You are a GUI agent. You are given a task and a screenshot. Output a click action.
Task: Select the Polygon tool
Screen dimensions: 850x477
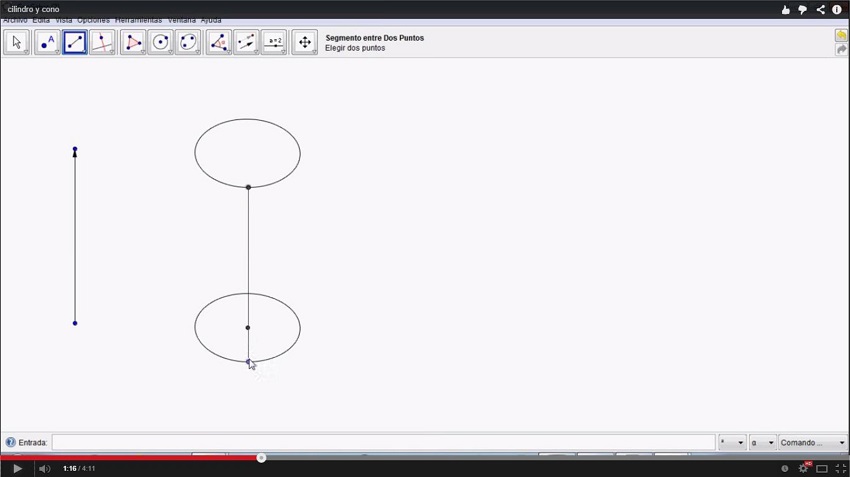(132, 42)
